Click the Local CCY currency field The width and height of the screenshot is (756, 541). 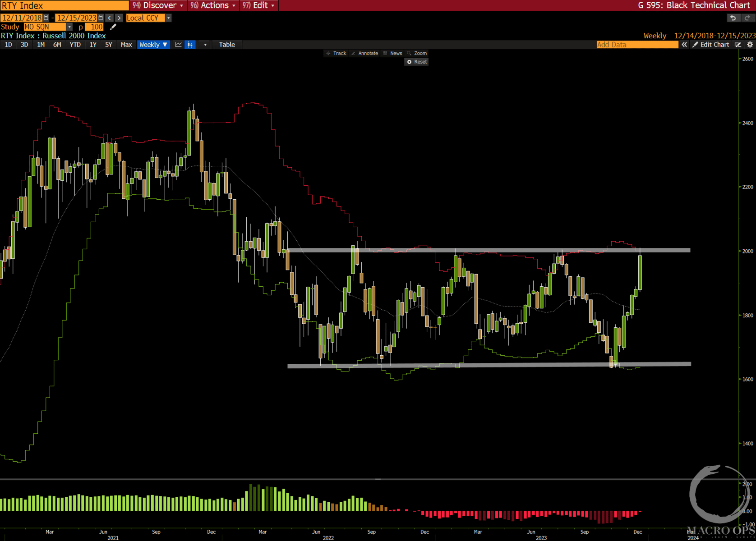(x=146, y=18)
